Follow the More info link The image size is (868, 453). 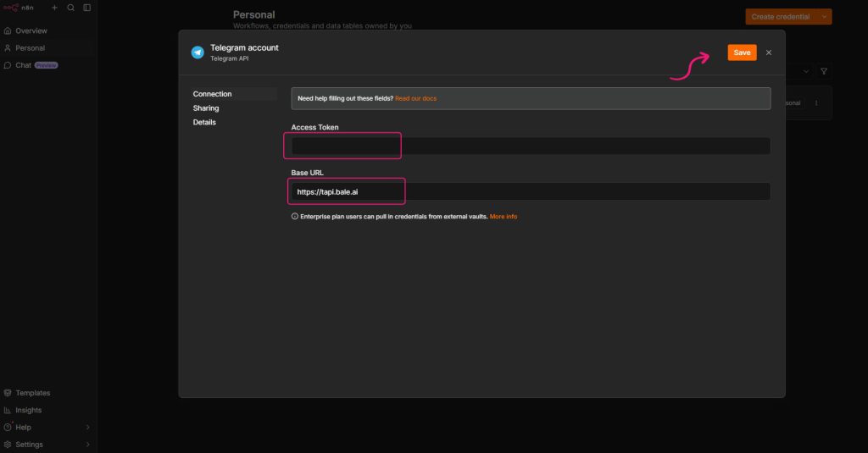coord(504,216)
